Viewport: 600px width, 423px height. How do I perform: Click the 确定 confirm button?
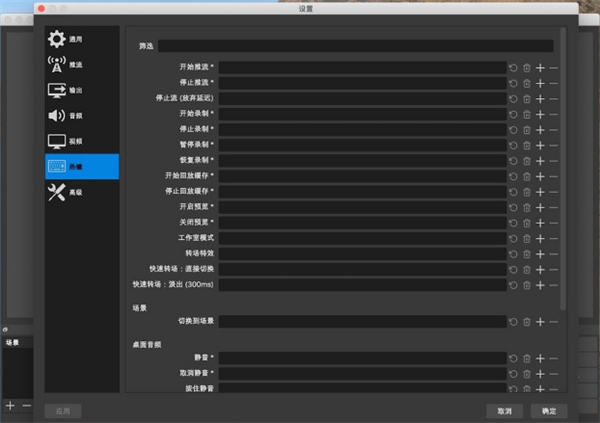pos(549,411)
